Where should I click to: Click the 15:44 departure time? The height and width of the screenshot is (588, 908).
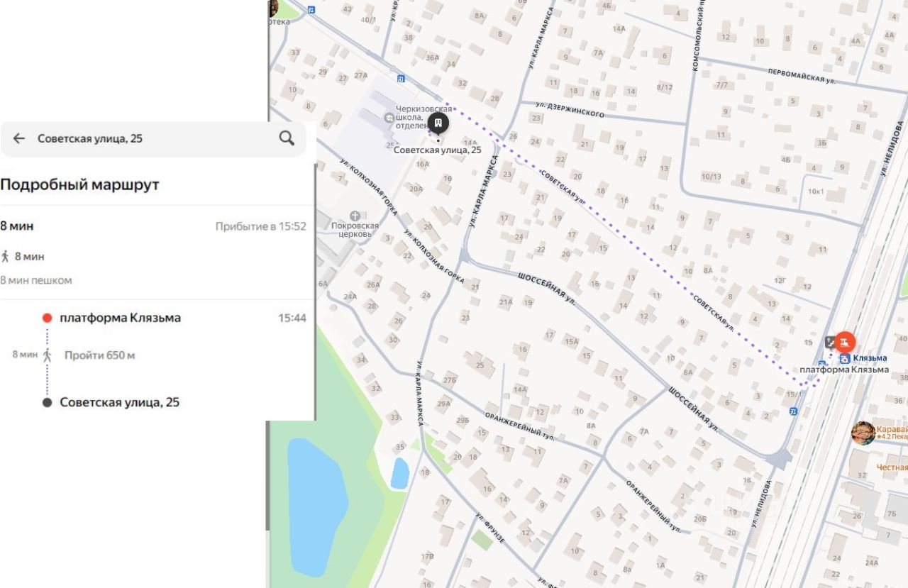[x=292, y=318]
